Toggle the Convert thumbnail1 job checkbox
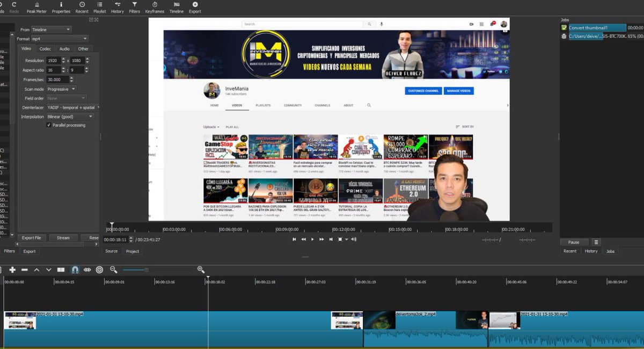The image size is (644, 349). pos(564,27)
